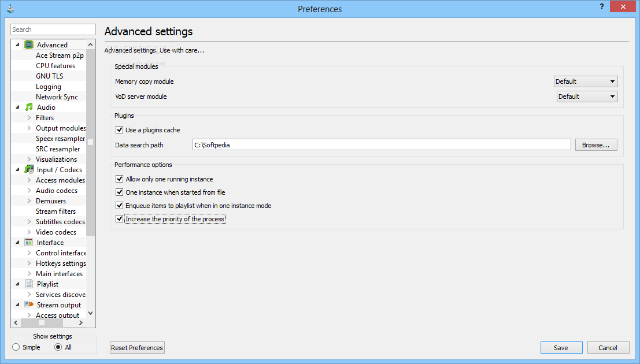Click the Data search path text field
Image resolution: width=640 pixels, height=364 pixels.
(382, 145)
